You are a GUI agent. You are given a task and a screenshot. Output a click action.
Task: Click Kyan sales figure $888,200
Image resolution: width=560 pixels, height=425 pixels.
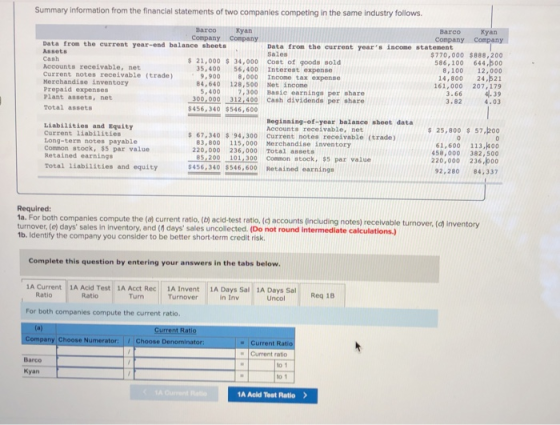pyautogui.click(x=486, y=55)
